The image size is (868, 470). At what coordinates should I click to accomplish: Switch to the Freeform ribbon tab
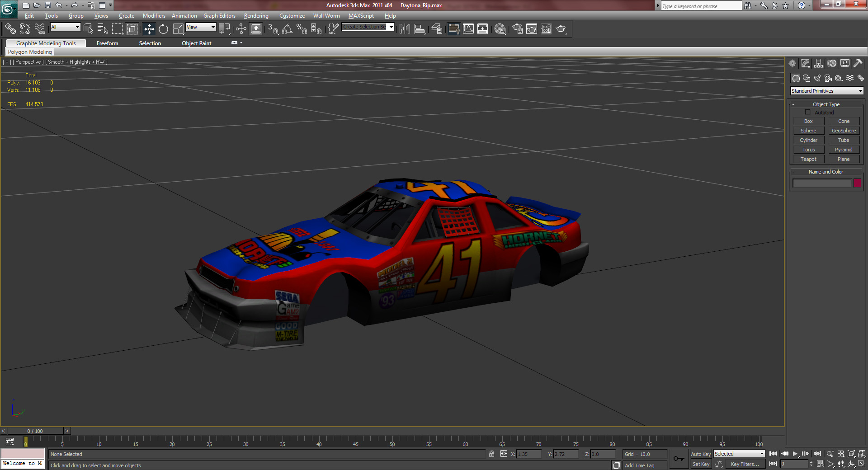[108, 43]
